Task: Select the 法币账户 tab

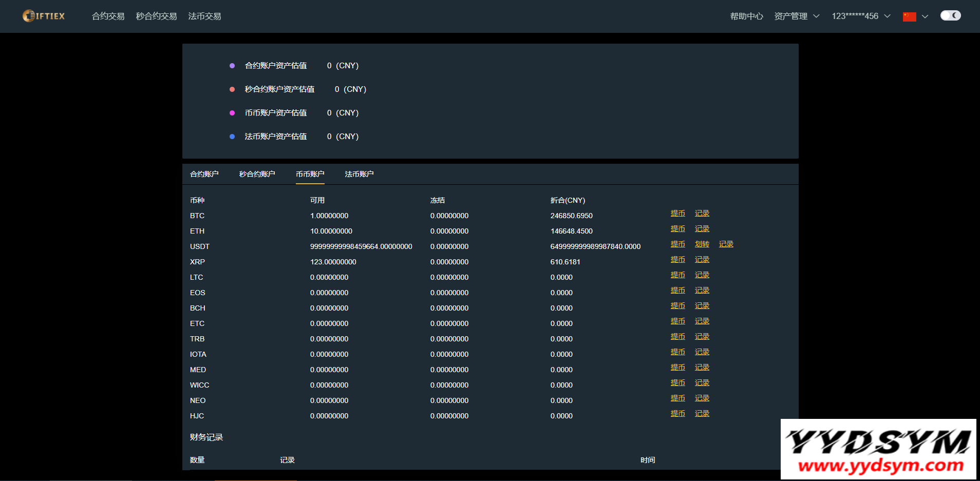Action: (x=359, y=174)
